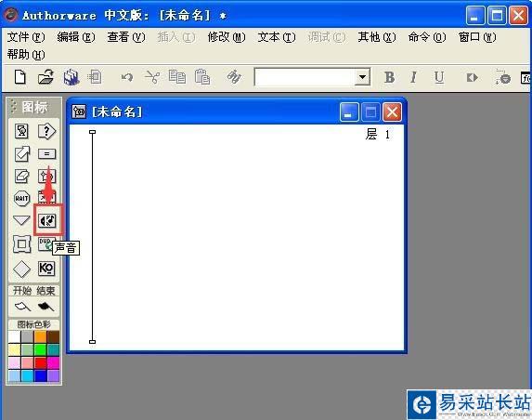Pick the purple icon color swatch

click(x=53, y=375)
